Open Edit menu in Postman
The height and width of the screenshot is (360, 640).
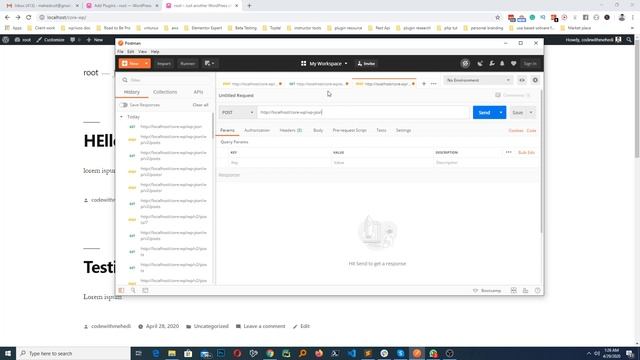point(131,52)
